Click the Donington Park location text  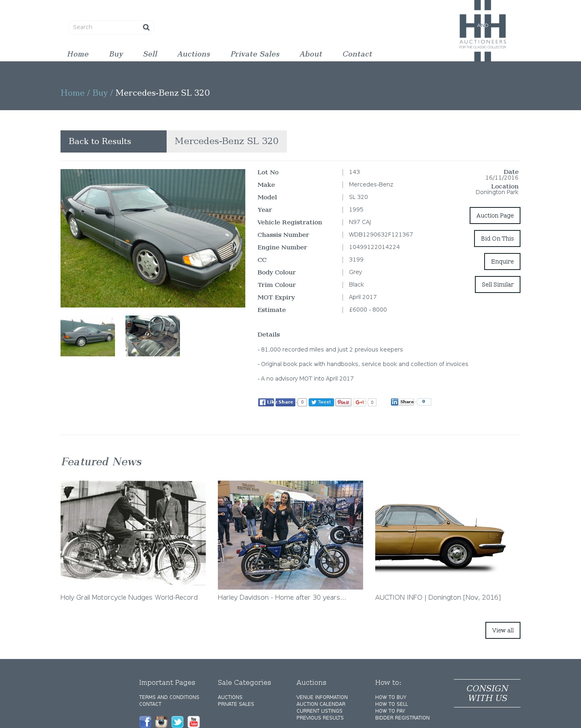click(497, 192)
